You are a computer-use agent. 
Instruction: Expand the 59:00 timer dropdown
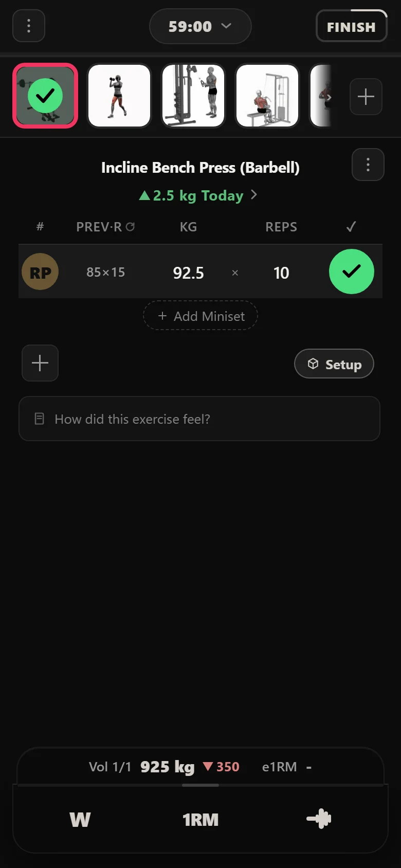200,26
